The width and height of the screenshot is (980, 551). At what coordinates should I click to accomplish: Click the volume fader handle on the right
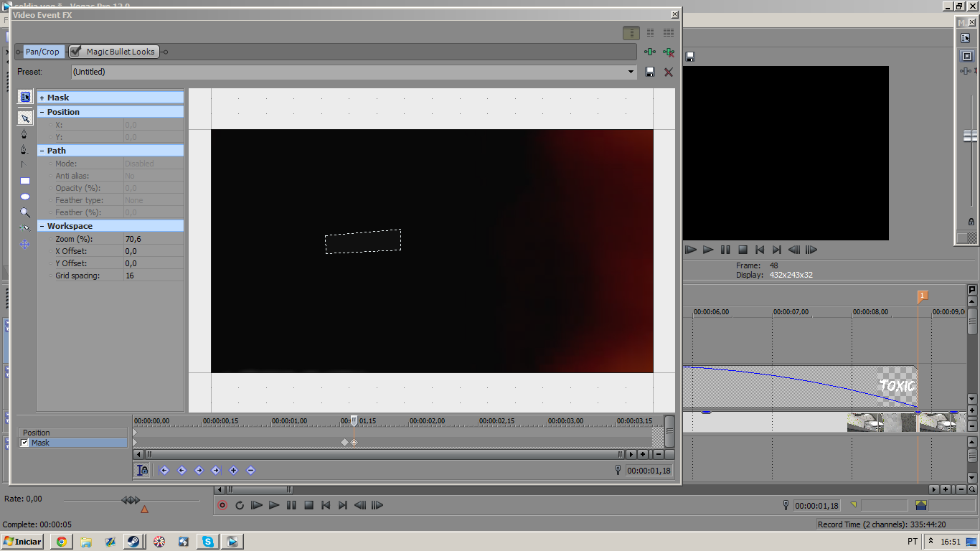[x=971, y=136]
